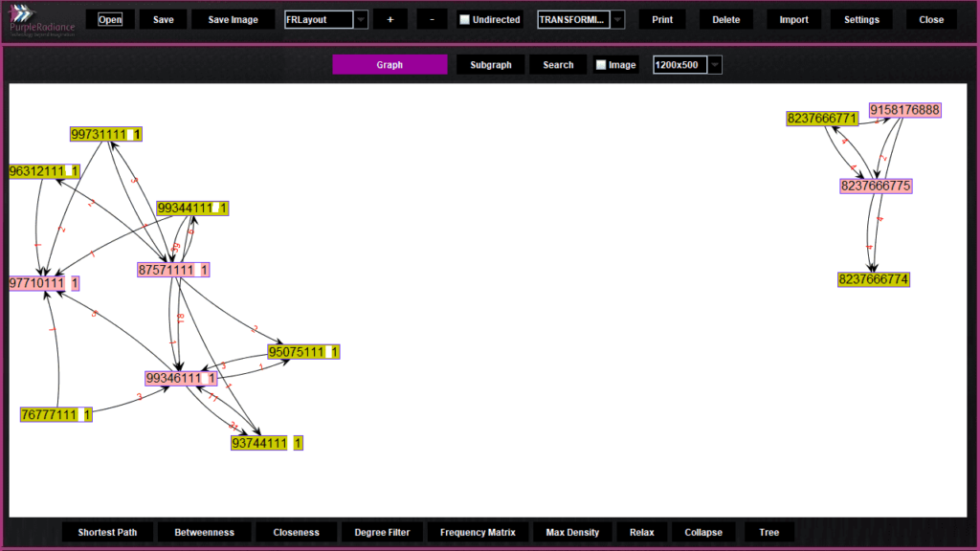The image size is (980, 551).
Task: Enable the Image checkbox
Action: tap(601, 65)
